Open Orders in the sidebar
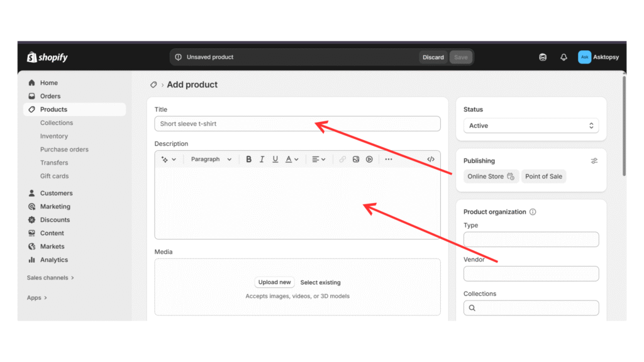 (x=50, y=96)
